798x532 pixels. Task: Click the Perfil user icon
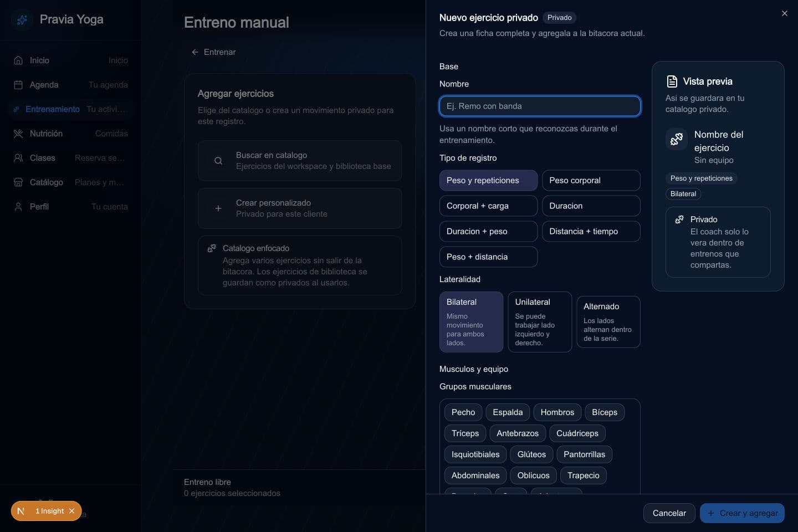coord(18,207)
